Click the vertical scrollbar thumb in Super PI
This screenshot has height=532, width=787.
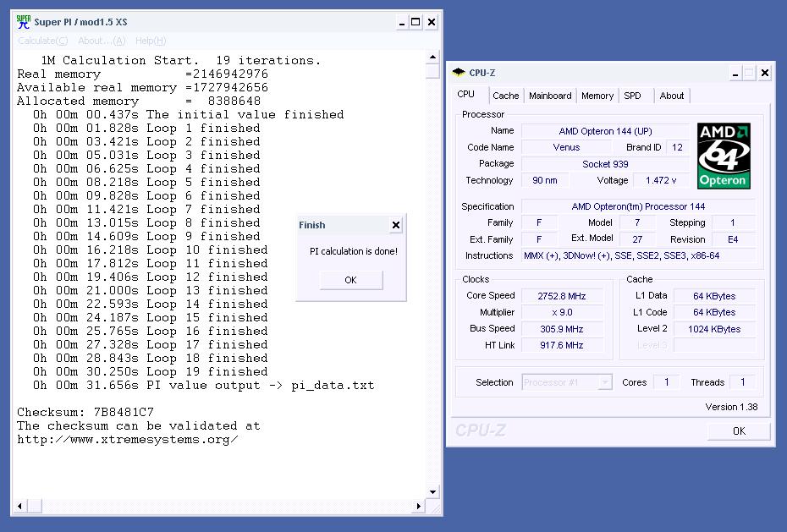coord(432,71)
